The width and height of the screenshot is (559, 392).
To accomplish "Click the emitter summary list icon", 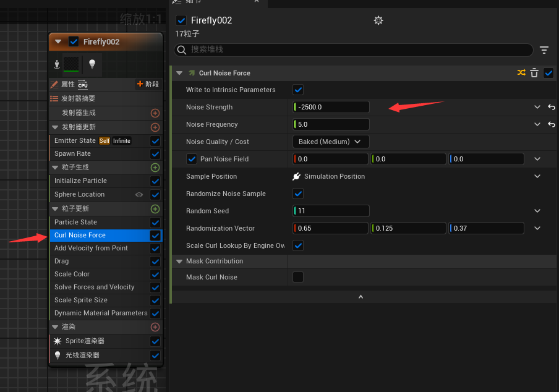I will 54,99.
